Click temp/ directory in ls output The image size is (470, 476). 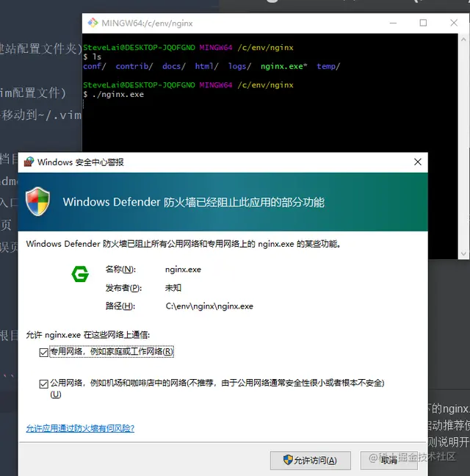(x=328, y=66)
